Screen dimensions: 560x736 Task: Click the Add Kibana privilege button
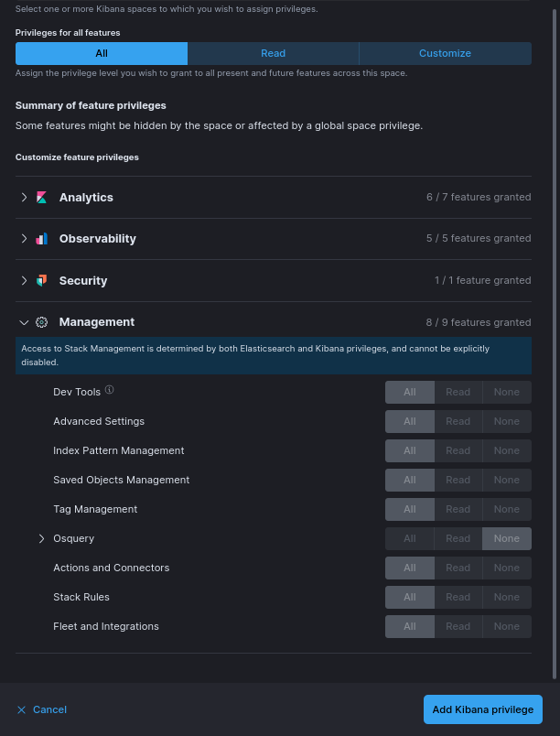pyautogui.click(x=482, y=709)
